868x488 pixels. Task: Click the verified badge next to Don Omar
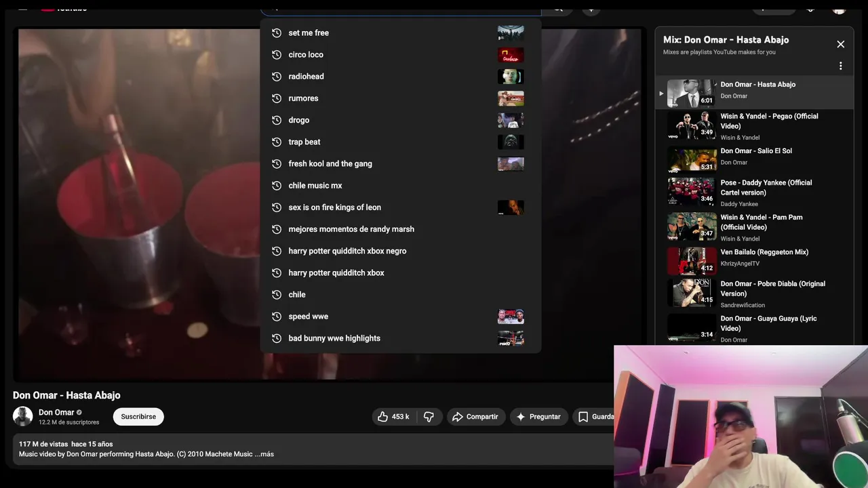coord(79,412)
